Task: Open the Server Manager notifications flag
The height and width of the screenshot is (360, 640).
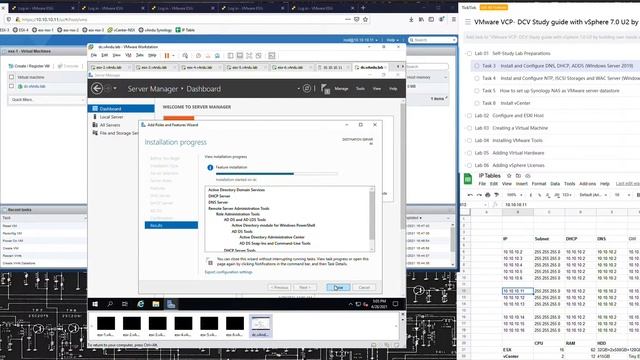Action: pos(325,89)
